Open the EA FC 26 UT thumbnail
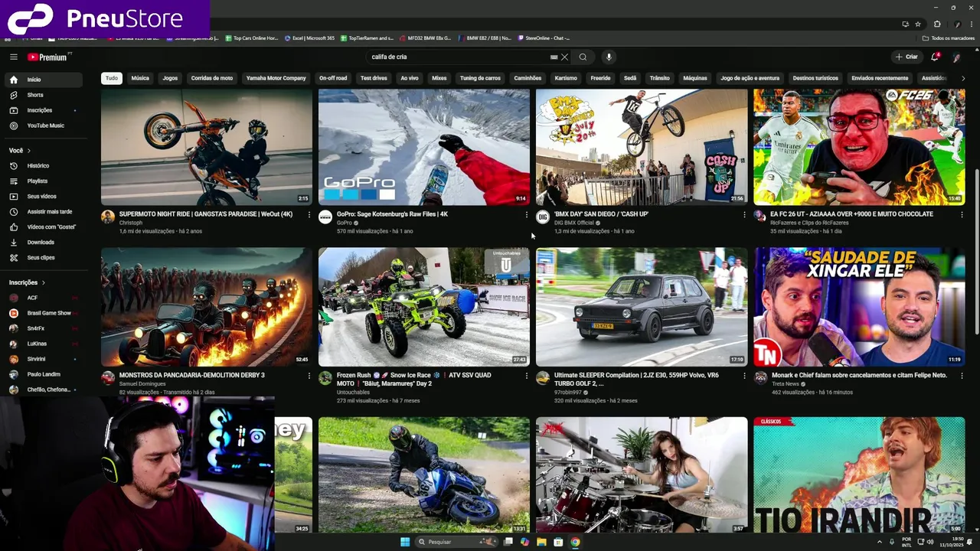The width and height of the screenshot is (980, 551). click(859, 147)
